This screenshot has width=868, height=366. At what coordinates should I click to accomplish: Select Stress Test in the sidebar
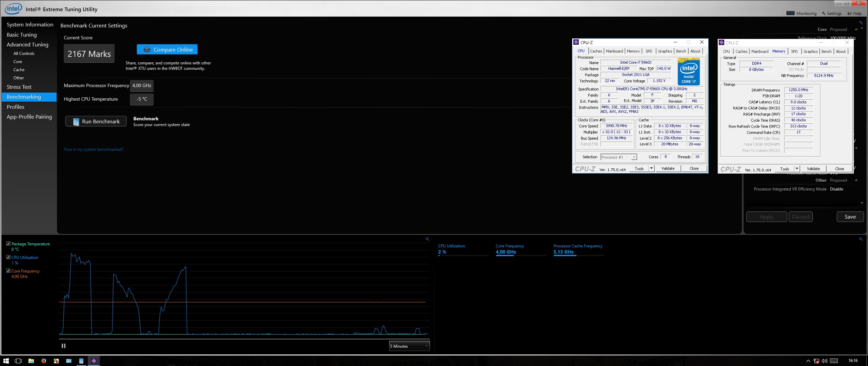click(19, 87)
